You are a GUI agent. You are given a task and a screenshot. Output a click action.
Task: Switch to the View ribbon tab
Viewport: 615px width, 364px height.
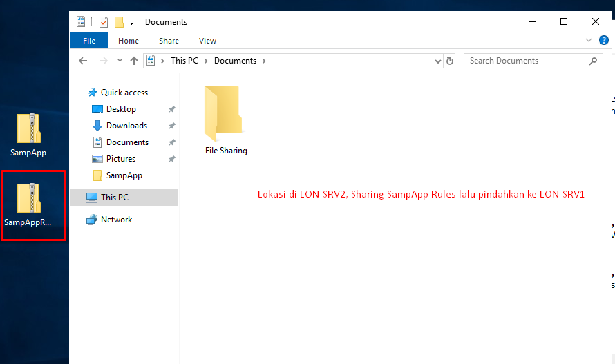[x=207, y=41]
